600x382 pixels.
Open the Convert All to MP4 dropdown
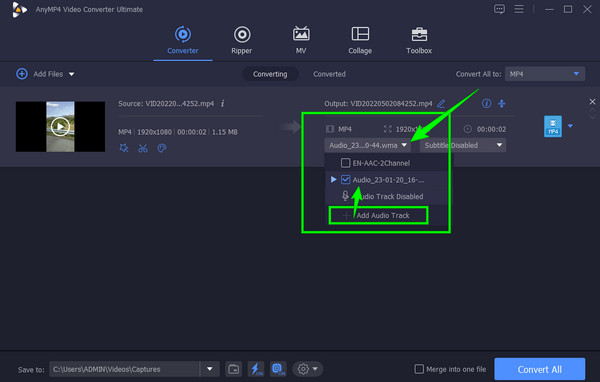tap(545, 74)
